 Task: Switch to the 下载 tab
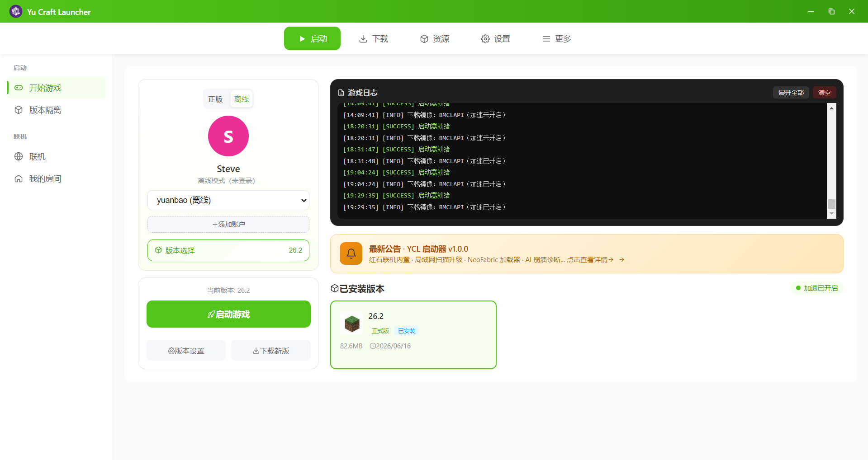374,39
